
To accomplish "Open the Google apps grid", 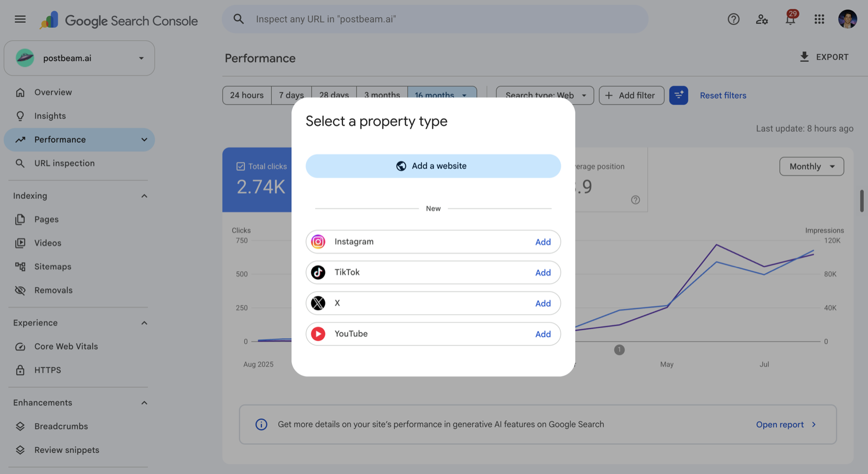I will 819,20.
